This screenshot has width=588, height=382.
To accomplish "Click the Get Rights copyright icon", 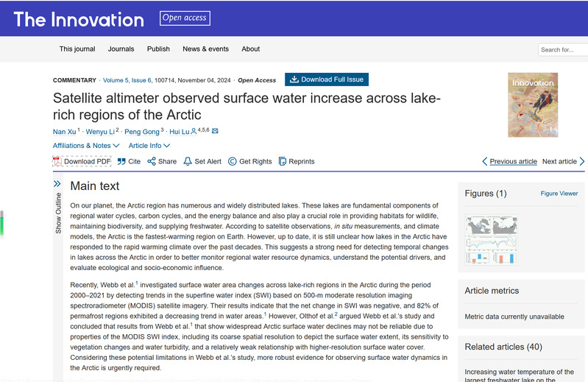I will point(233,161).
